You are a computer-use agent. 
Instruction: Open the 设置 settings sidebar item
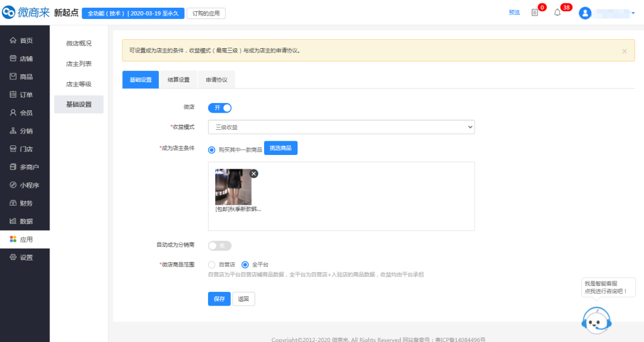click(x=24, y=257)
